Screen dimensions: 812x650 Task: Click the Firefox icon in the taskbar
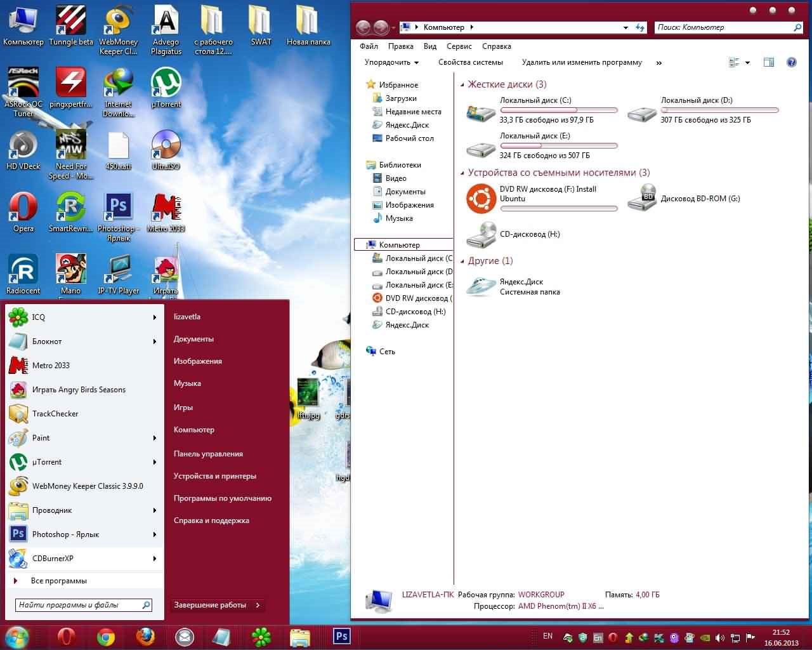click(x=145, y=636)
